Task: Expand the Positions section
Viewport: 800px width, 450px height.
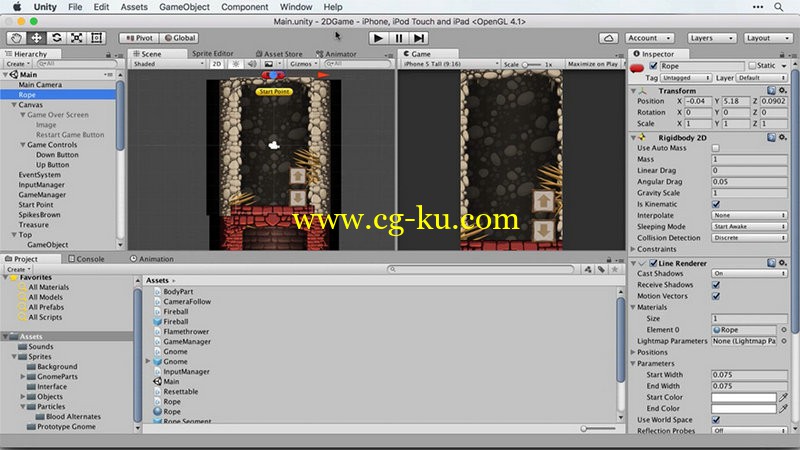Action: tap(633, 352)
